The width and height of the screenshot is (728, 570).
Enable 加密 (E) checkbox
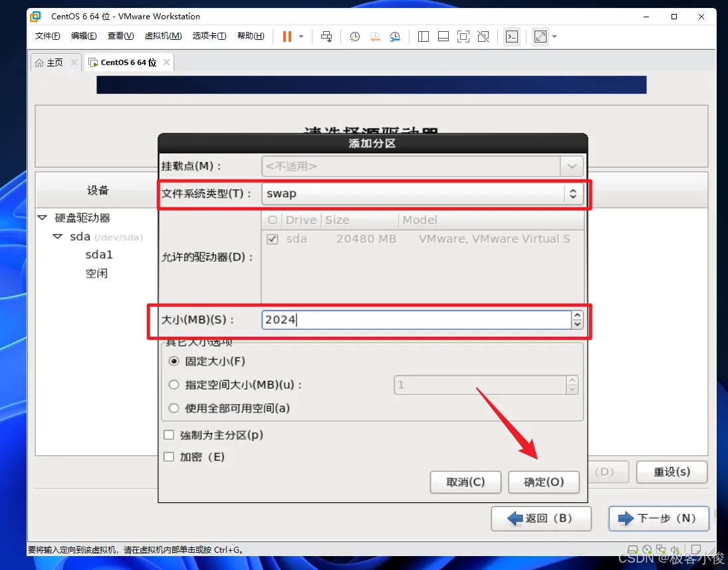[x=169, y=457]
